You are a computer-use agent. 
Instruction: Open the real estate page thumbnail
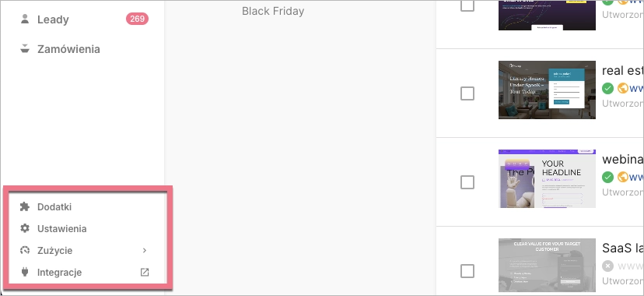[547, 90]
